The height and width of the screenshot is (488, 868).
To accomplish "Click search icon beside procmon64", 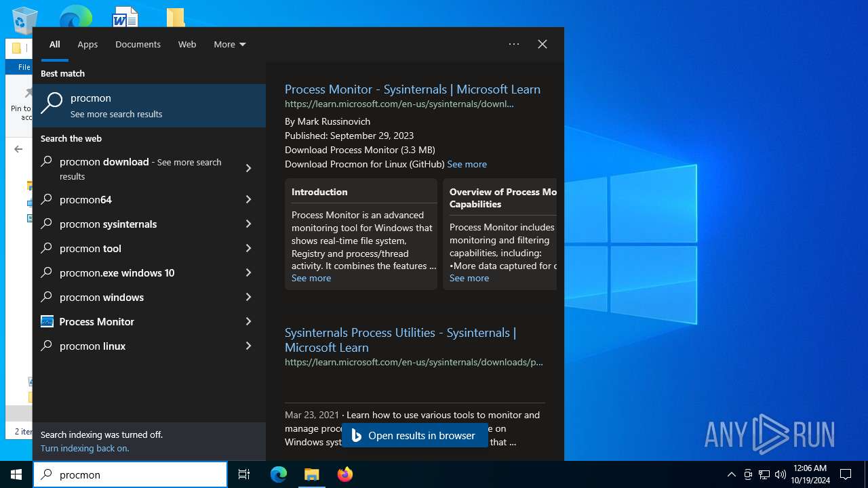I will tap(47, 199).
